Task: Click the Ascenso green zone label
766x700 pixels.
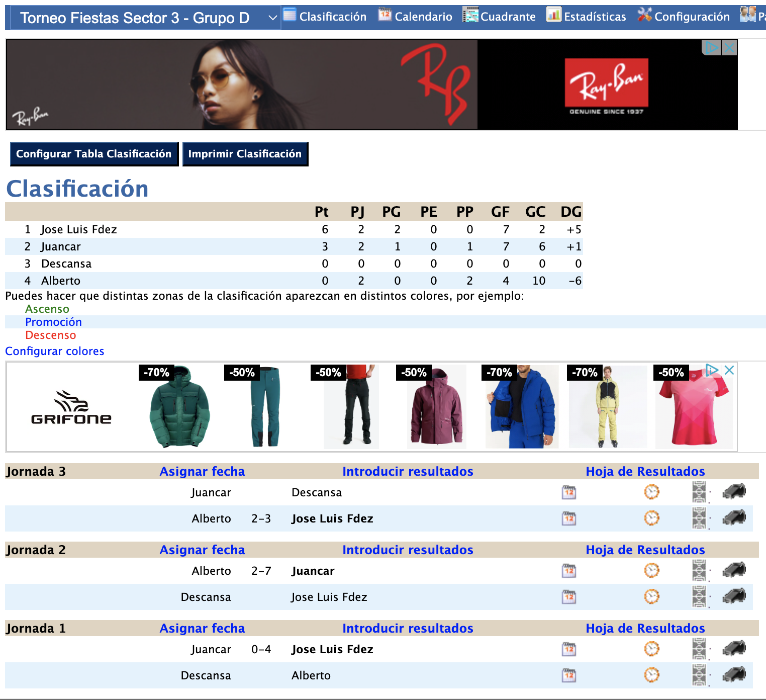Action: click(x=47, y=309)
